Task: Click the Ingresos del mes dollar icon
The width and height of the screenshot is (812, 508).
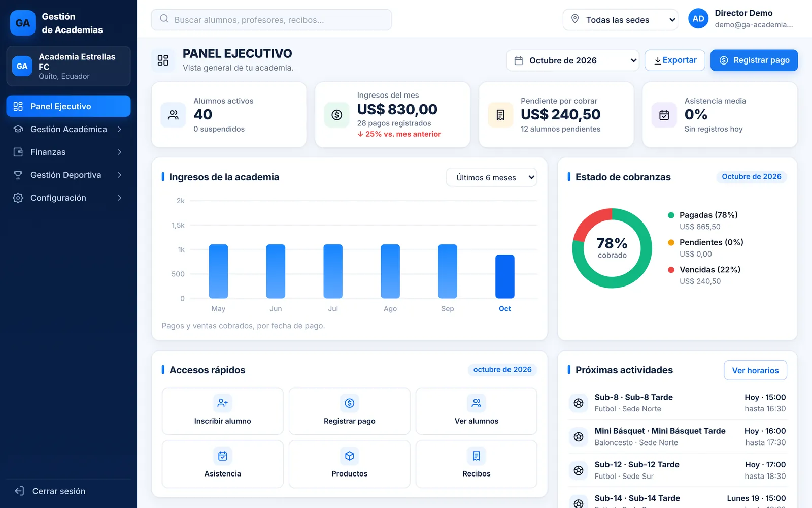Action: (336, 115)
